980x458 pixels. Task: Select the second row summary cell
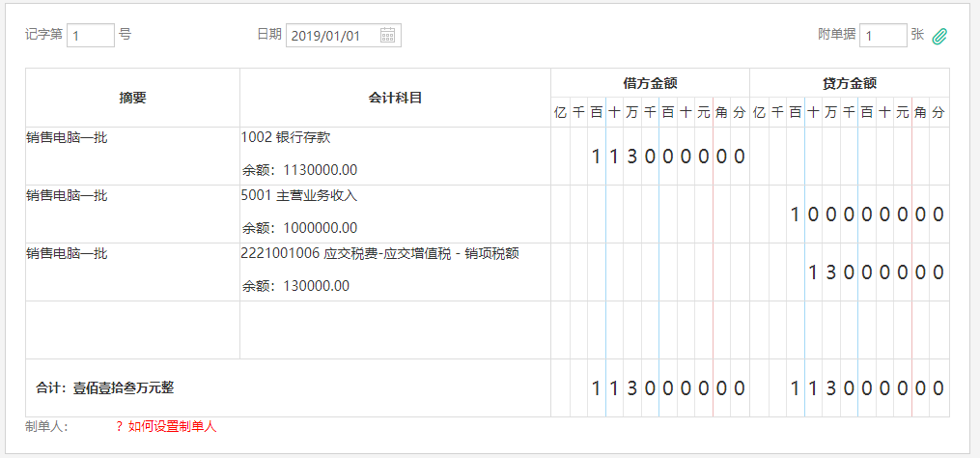132,214
